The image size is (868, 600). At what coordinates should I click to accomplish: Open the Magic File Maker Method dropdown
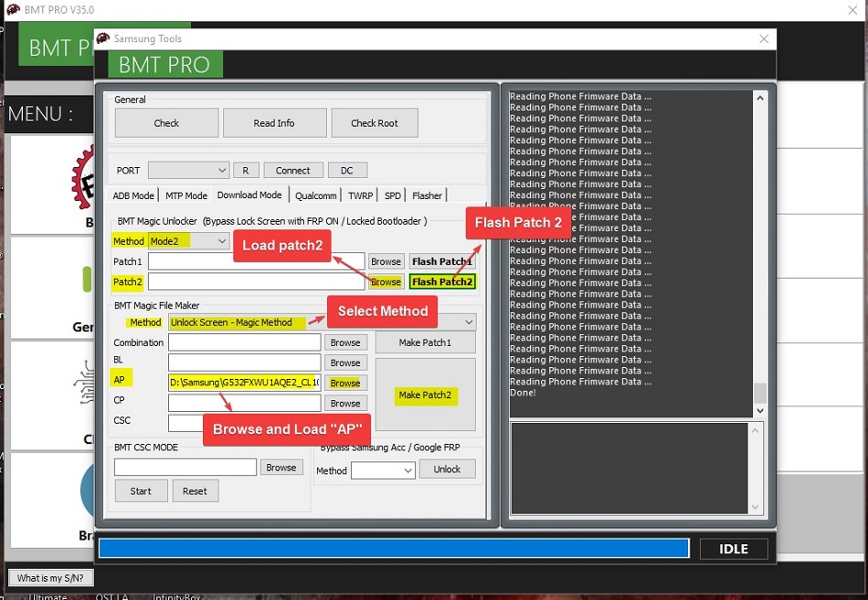click(323, 322)
